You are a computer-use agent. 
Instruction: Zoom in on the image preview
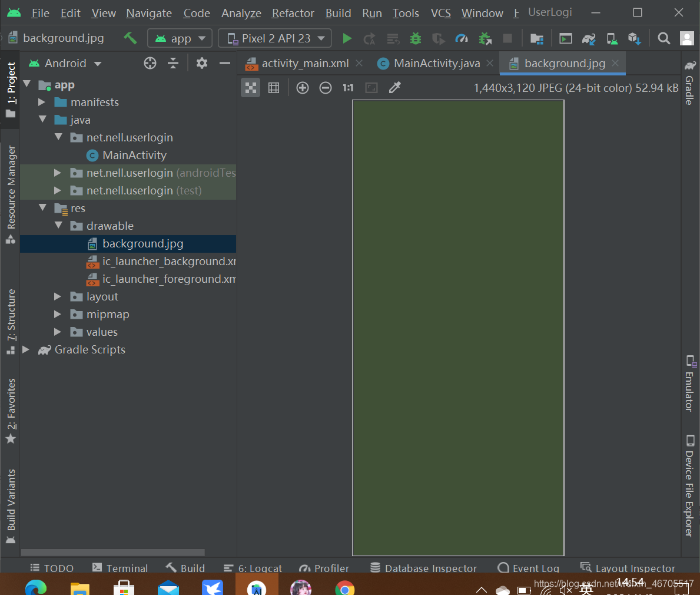click(x=302, y=88)
